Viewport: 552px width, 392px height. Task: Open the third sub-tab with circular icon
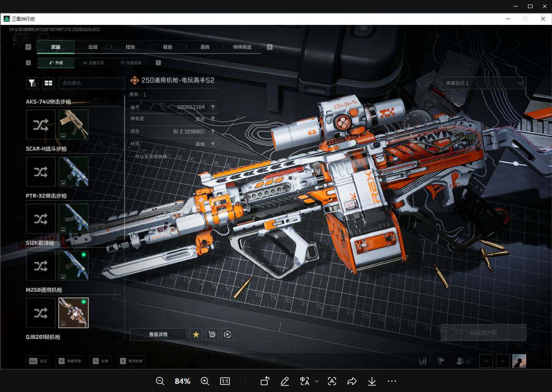click(131, 63)
